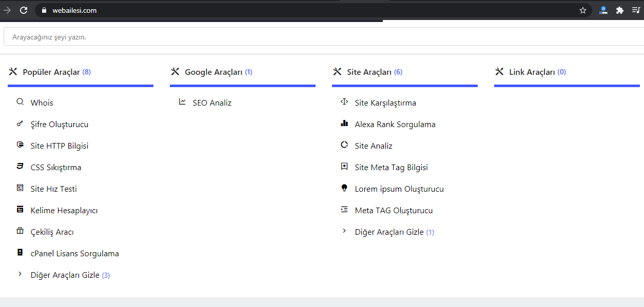Click the icon beside Site Hız Testi

coord(20,188)
